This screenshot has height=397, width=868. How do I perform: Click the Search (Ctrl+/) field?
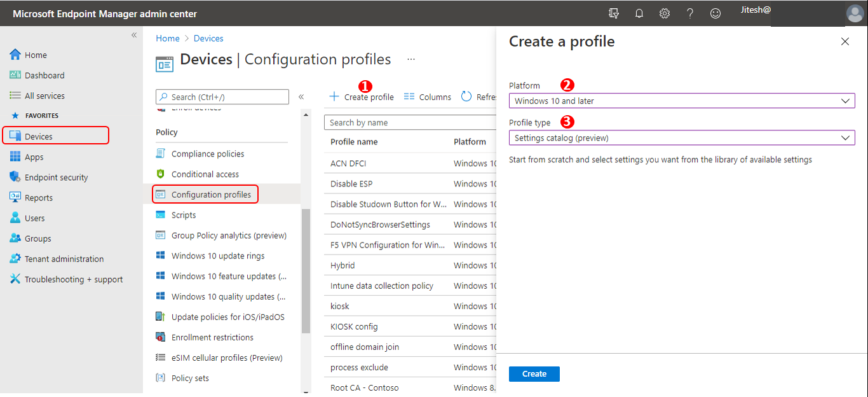click(x=222, y=97)
